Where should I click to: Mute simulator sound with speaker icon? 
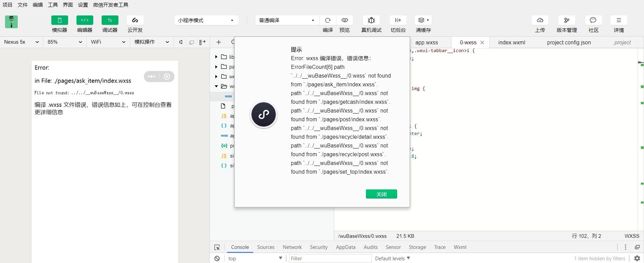click(181, 42)
